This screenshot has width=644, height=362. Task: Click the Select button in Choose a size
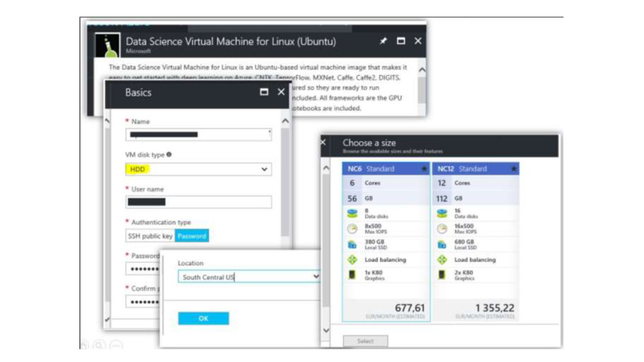pos(365,341)
